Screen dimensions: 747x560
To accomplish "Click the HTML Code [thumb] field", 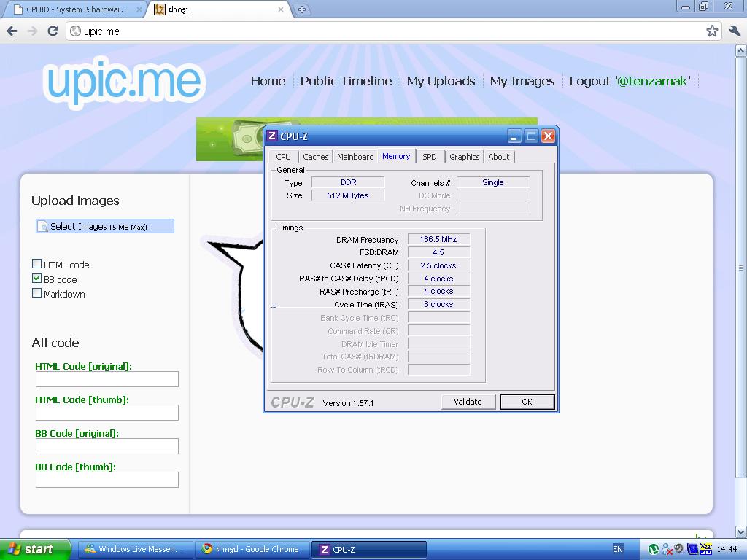I will click(107, 413).
